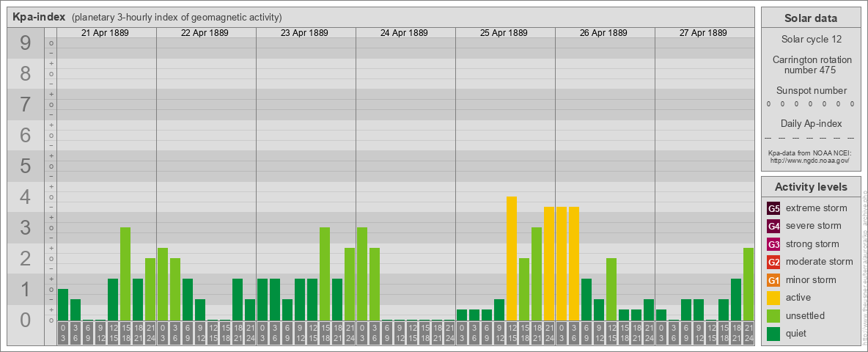Click the light green bar on 26 Apr 12-15
868x352 pixels.
pyautogui.click(x=611, y=290)
